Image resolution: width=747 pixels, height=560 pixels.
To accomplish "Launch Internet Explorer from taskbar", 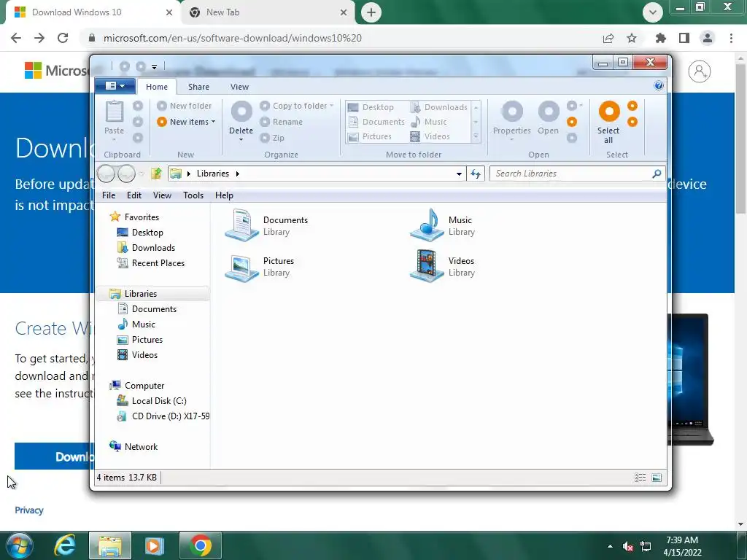I will click(x=65, y=545).
